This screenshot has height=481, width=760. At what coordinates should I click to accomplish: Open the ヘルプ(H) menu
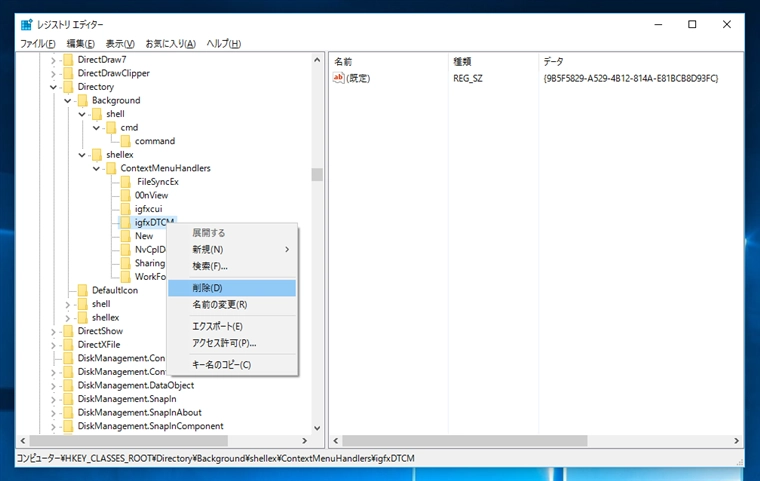pos(223,44)
